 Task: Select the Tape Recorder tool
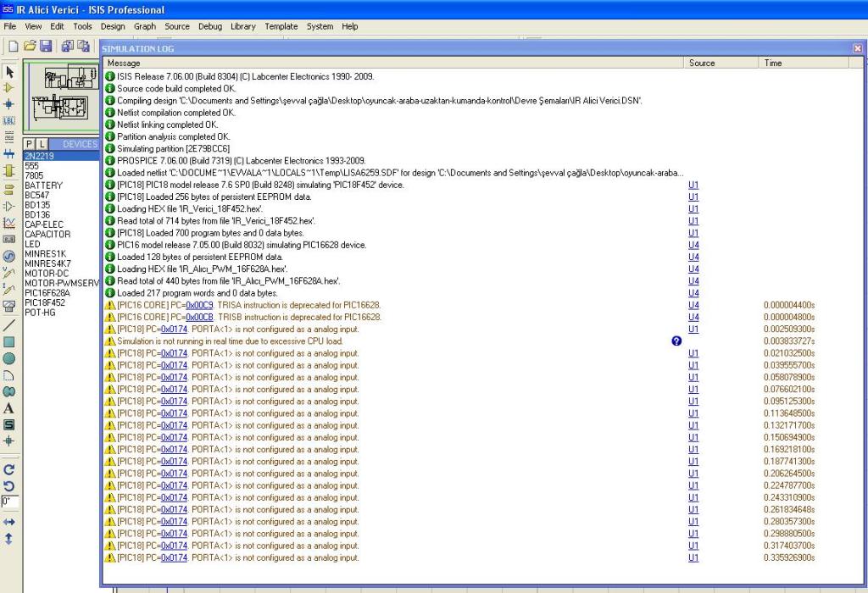click(x=8, y=240)
